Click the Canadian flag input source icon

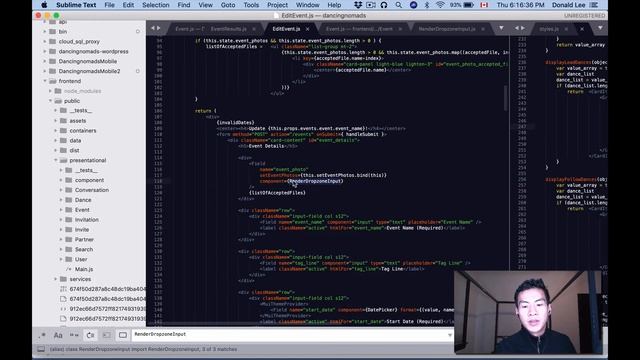484,5
